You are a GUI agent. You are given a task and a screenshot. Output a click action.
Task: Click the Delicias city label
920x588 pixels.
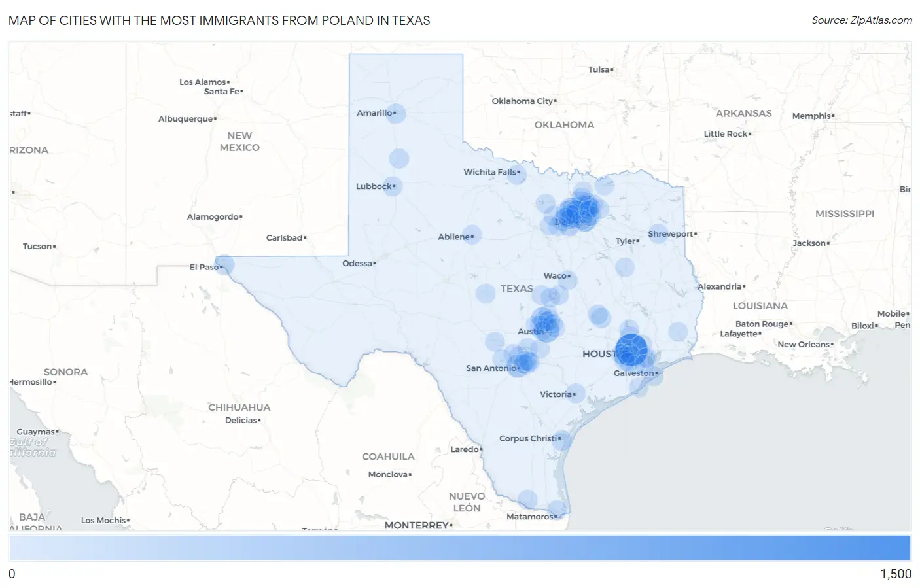pyautogui.click(x=241, y=420)
